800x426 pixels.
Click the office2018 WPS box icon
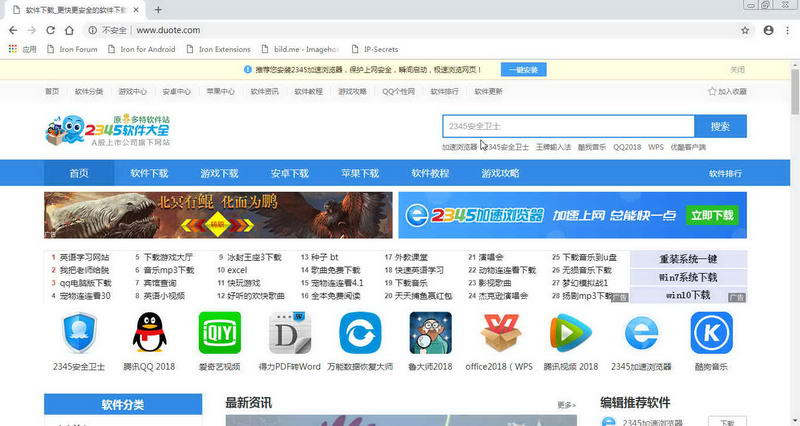pos(500,333)
